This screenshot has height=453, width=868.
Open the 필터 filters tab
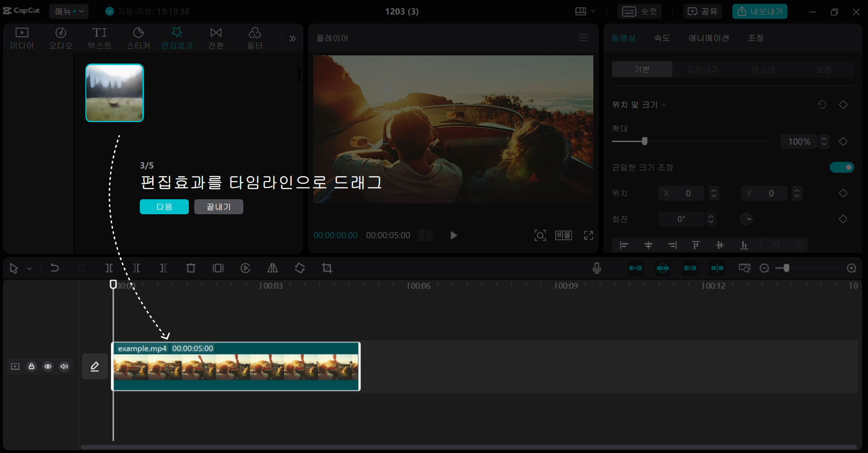255,38
